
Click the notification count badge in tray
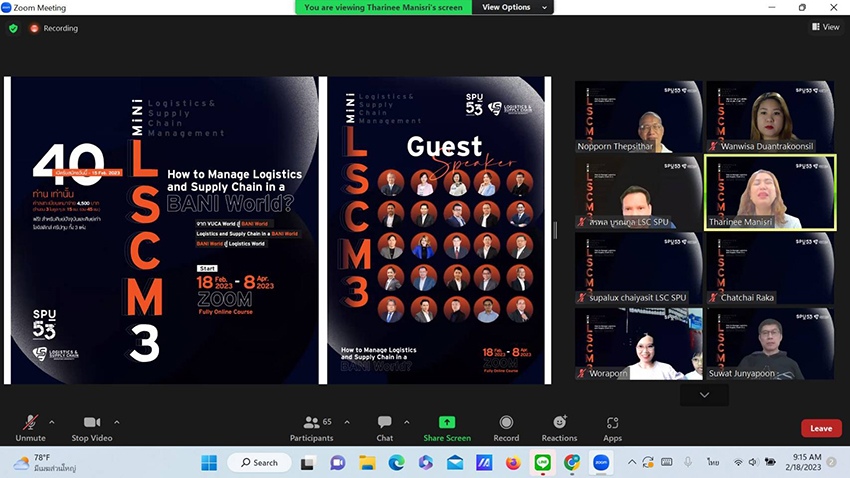[831, 462]
